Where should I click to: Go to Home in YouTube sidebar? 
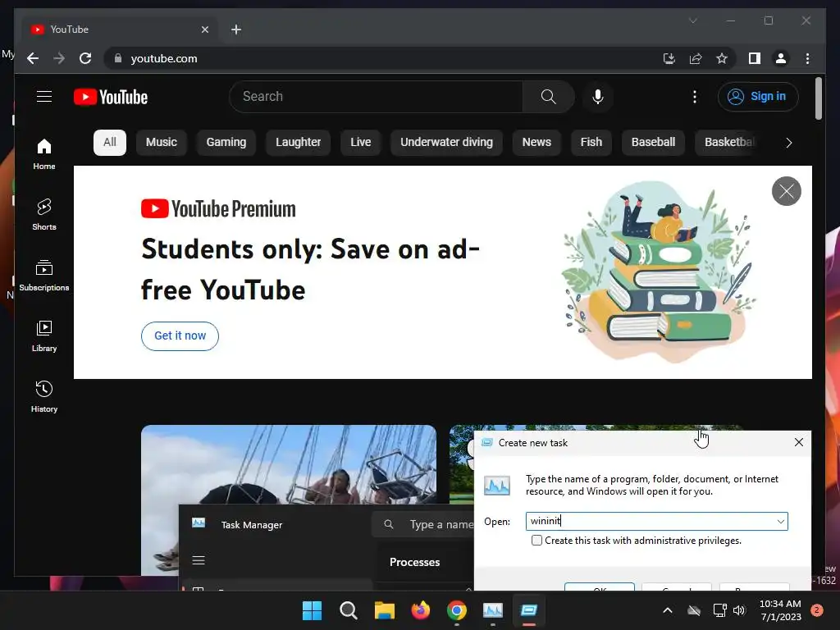pos(44,154)
